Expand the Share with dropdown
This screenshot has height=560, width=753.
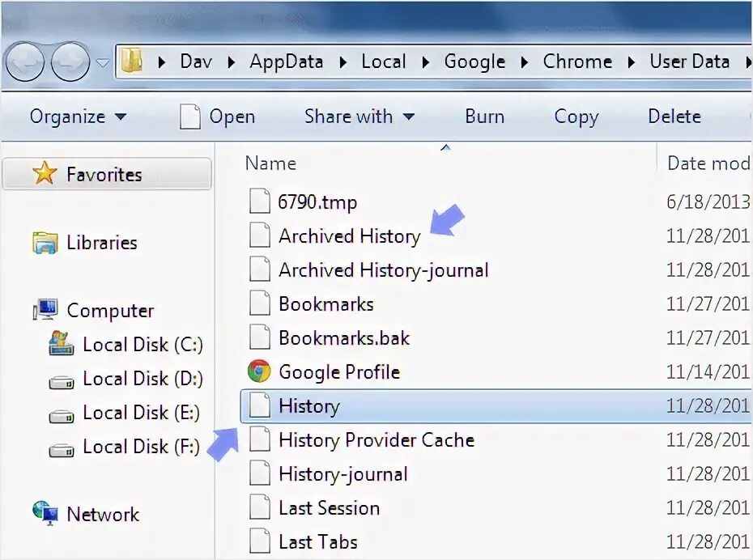pyautogui.click(x=359, y=117)
